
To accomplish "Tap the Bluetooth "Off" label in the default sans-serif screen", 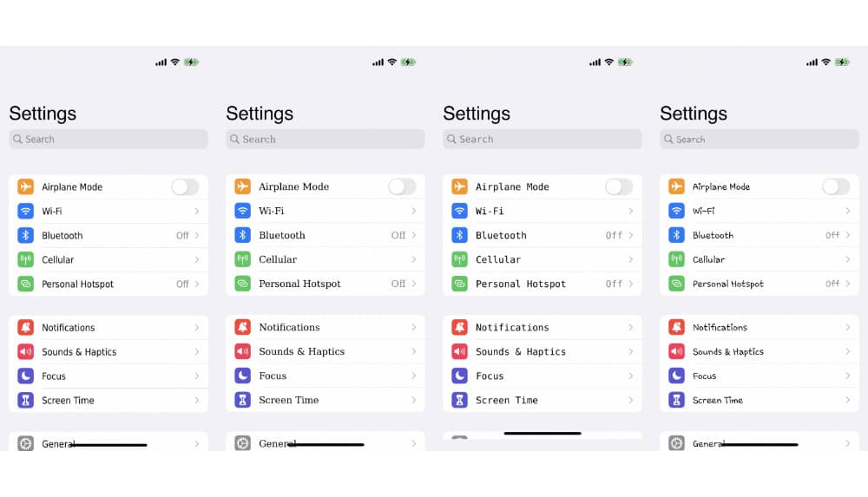I will [x=182, y=235].
